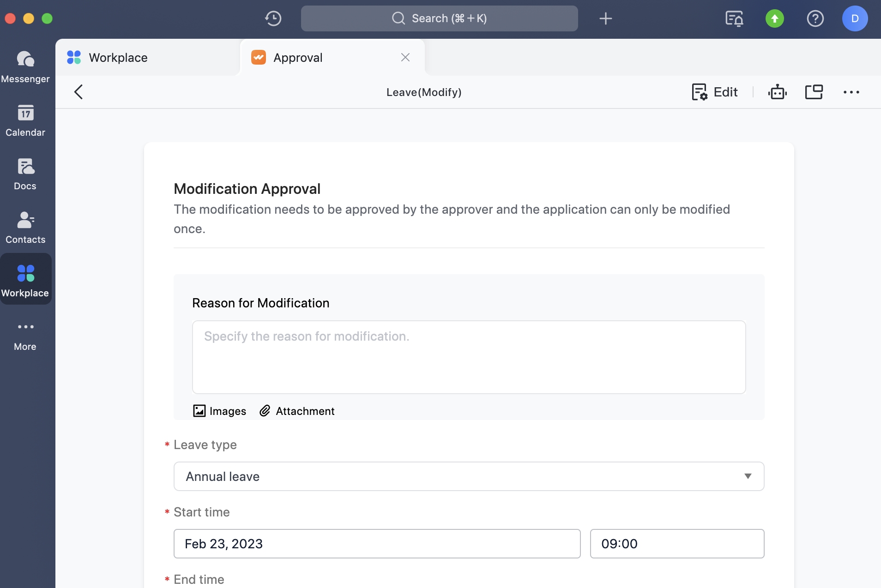Open announcements and notifications panel
Image resolution: width=881 pixels, height=588 pixels.
735,18
